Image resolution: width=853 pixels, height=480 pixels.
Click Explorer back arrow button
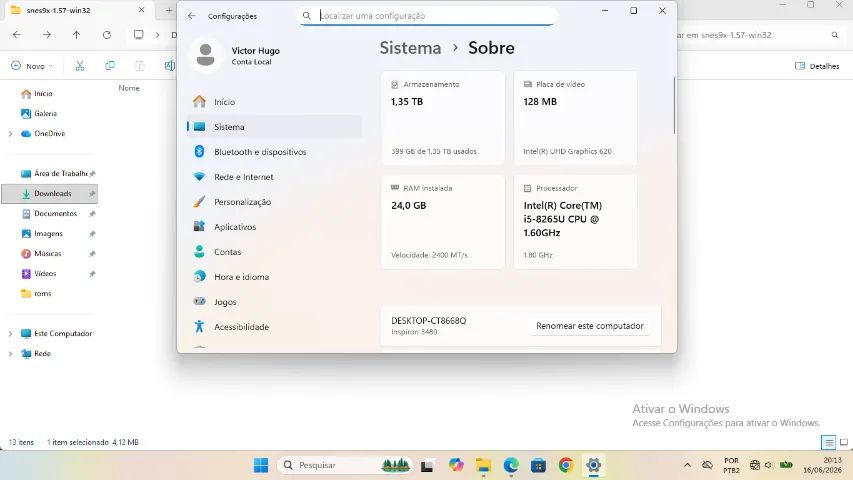coord(17,35)
